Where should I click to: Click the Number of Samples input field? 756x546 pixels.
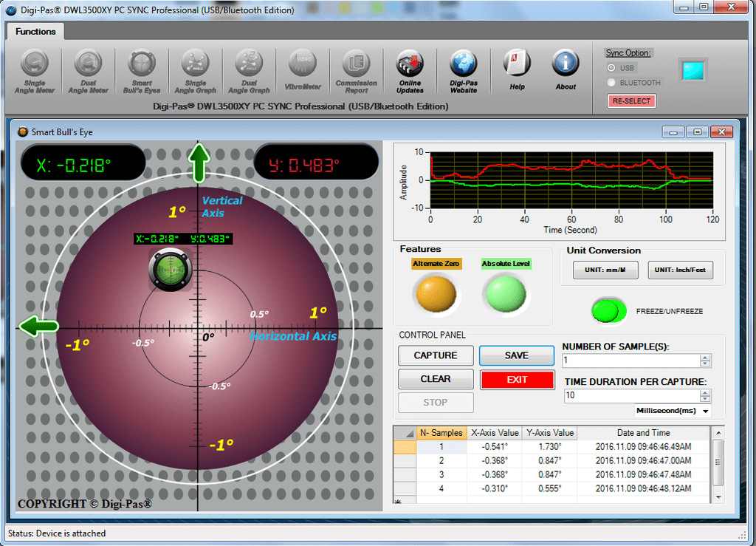630,361
